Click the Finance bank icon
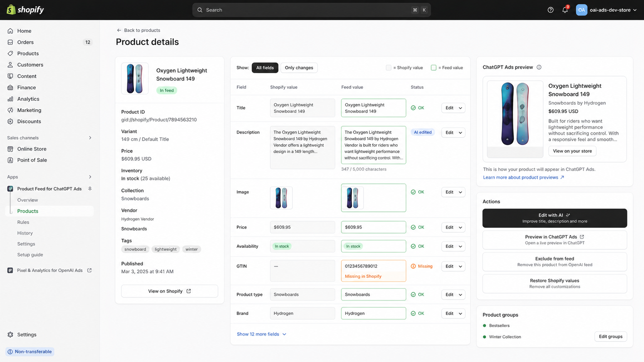The image size is (644, 362). point(10,87)
